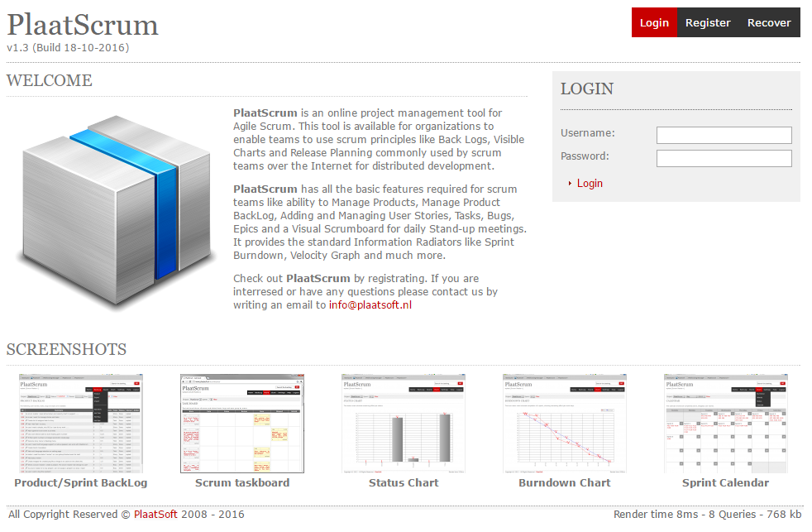812x532 pixels.
Task: Open the Register tab
Action: [708, 23]
